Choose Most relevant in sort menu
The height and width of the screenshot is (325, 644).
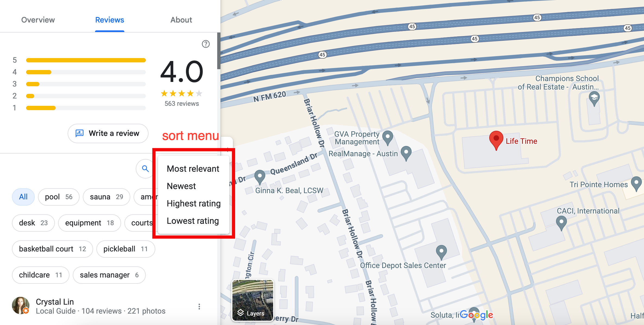tap(193, 169)
